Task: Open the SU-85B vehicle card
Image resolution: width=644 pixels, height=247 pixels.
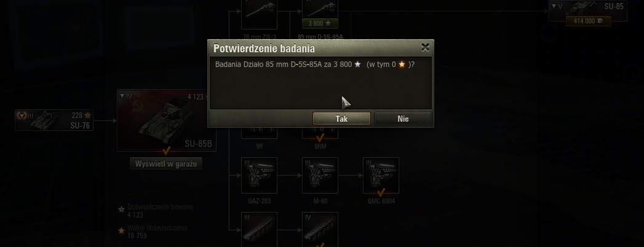Action: [x=166, y=120]
